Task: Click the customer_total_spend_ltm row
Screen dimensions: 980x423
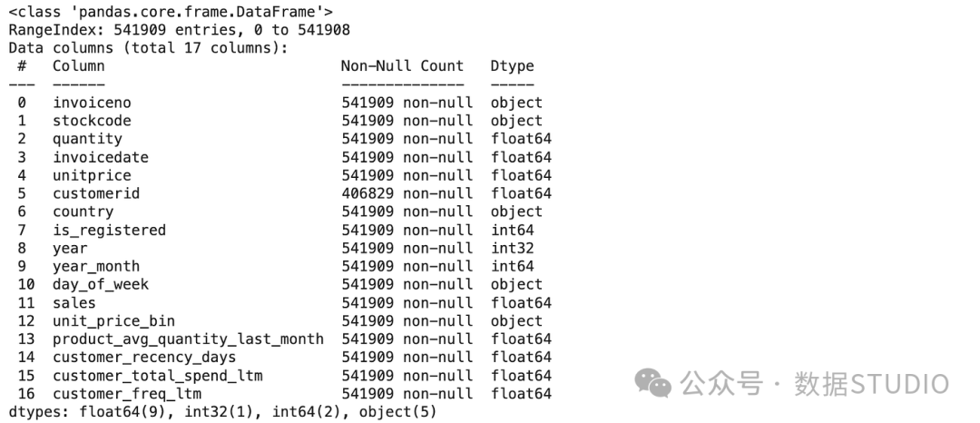Action: point(280,376)
